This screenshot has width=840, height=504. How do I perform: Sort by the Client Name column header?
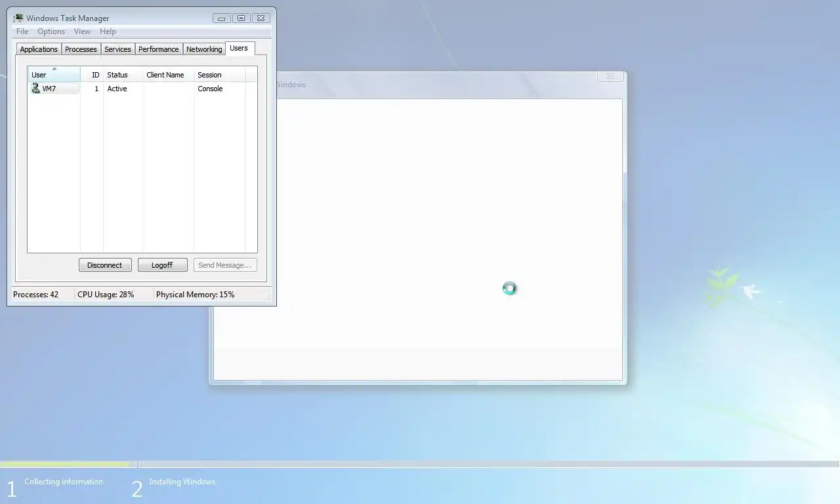[168, 74]
